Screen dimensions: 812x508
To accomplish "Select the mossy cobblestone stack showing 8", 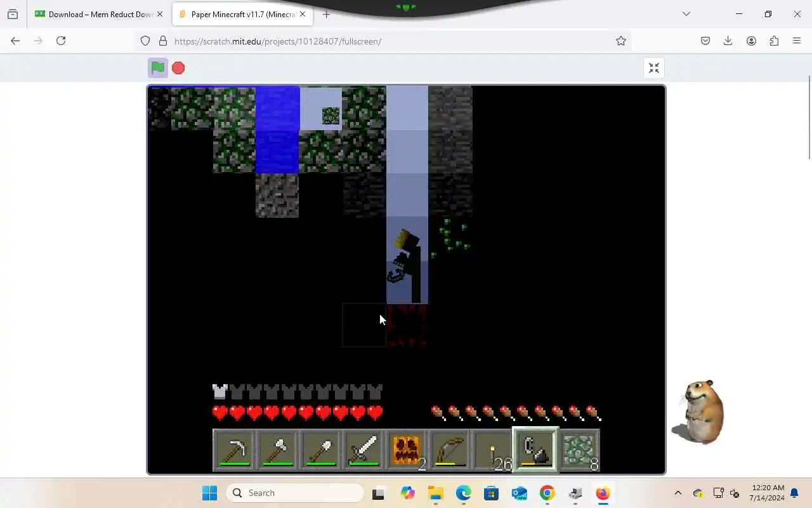I will (x=579, y=450).
